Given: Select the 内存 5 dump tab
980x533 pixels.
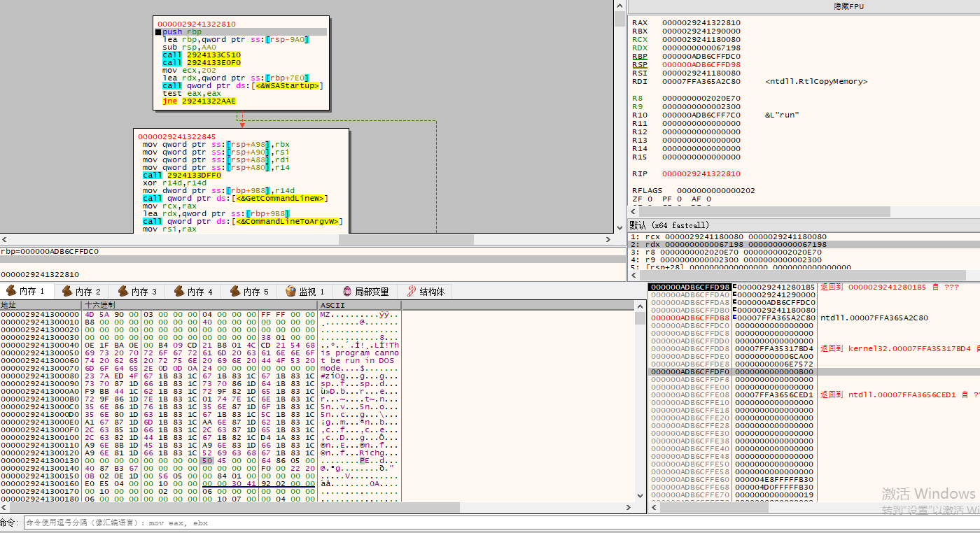Looking at the screenshot, I should click(251, 291).
